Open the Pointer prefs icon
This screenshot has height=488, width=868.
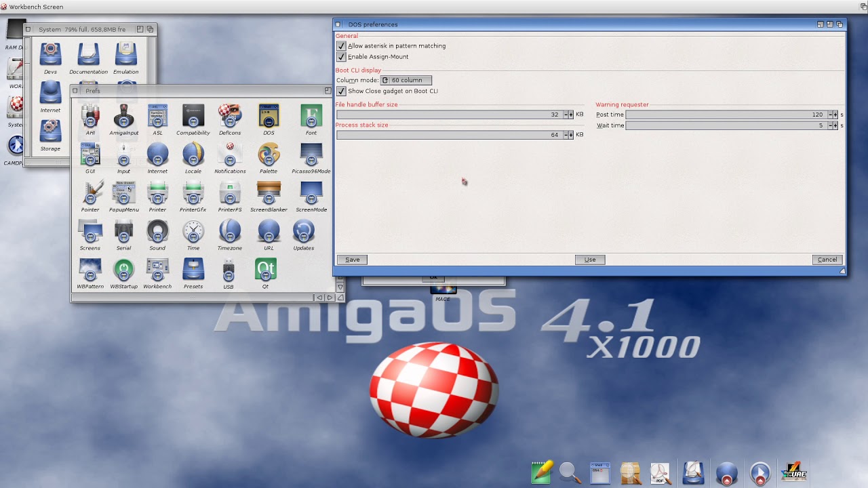[x=90, y=193]
